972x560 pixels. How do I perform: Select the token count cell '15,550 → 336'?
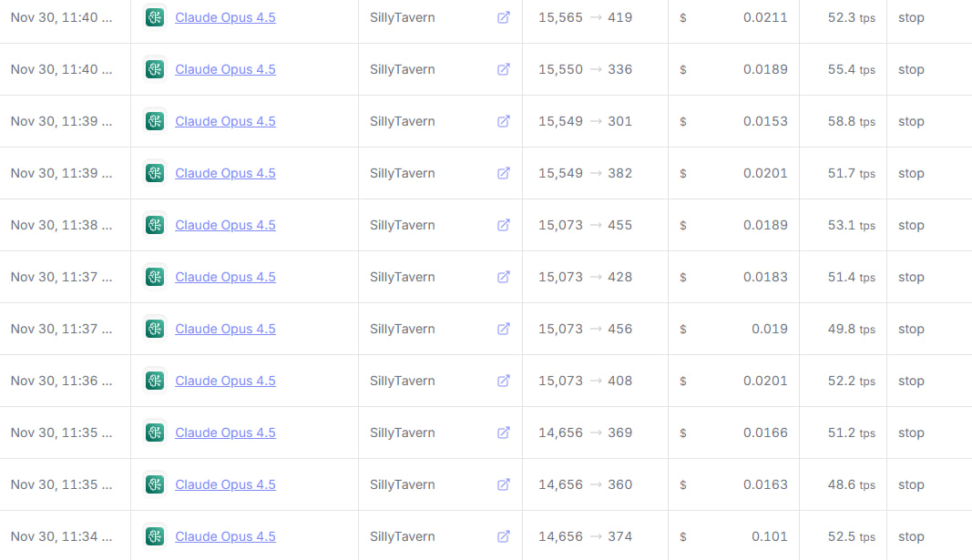pyautogui.click(x=585, y=69)
